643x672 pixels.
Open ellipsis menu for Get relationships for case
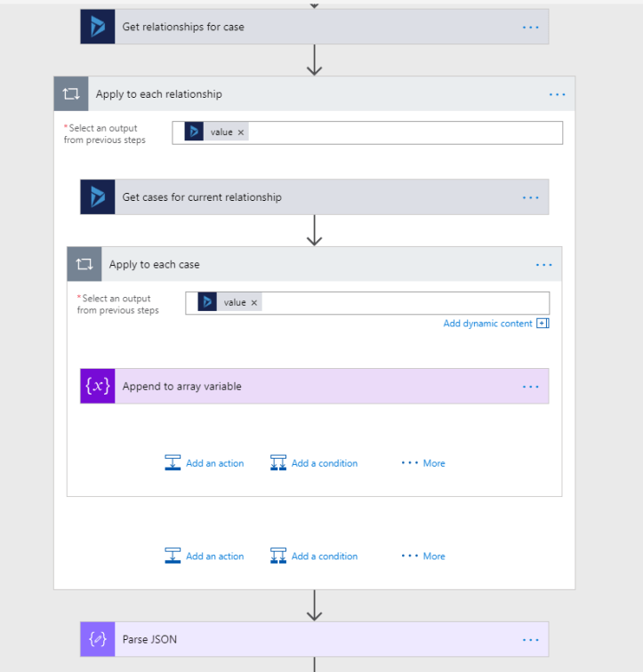click(x=531, y=28)
